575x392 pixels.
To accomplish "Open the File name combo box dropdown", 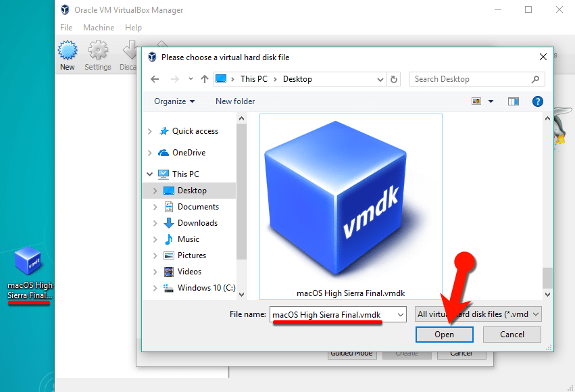I will point(399,314).
